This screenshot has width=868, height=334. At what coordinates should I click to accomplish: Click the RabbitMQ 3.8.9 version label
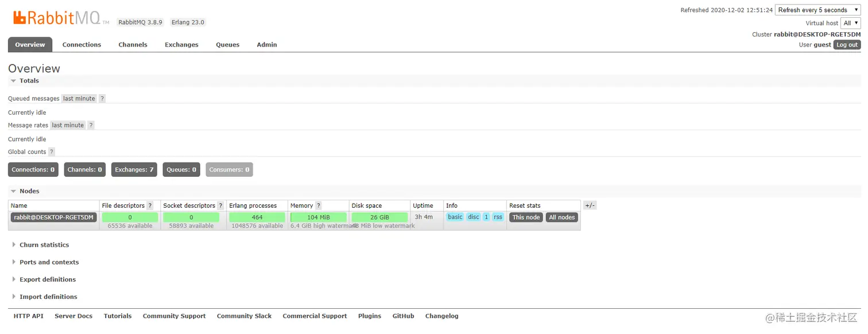point(140,22)
